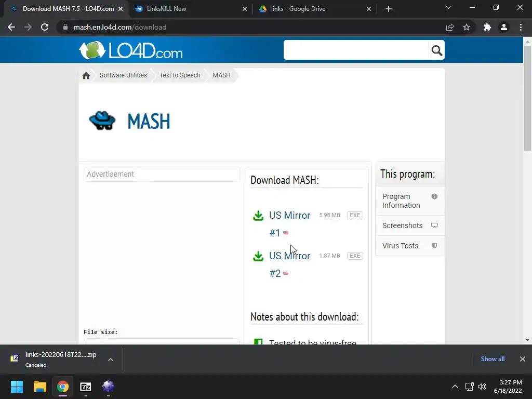Click the browser forward arrow

coord(28,27)
